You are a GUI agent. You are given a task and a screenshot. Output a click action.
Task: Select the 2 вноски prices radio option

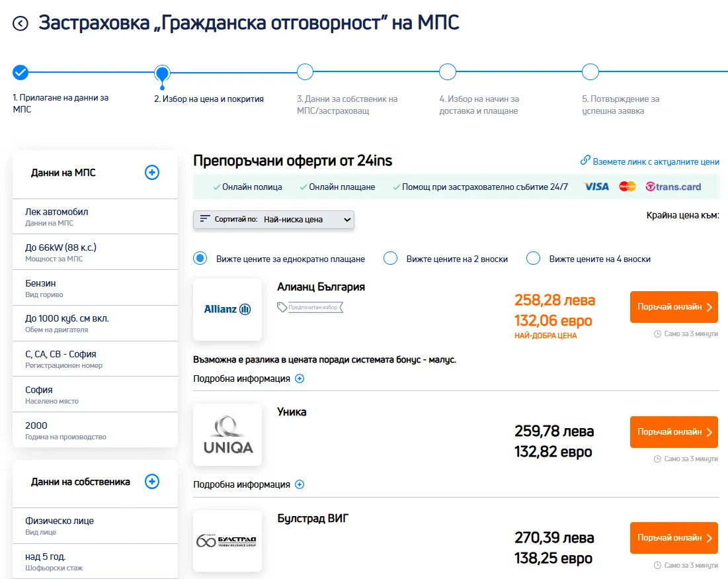390,258
